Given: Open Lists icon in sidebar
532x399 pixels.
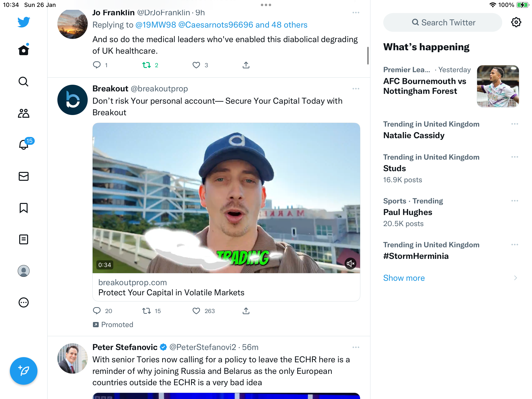Looking at the screenshot, I should pyautogui.click(x=24, y=239).
